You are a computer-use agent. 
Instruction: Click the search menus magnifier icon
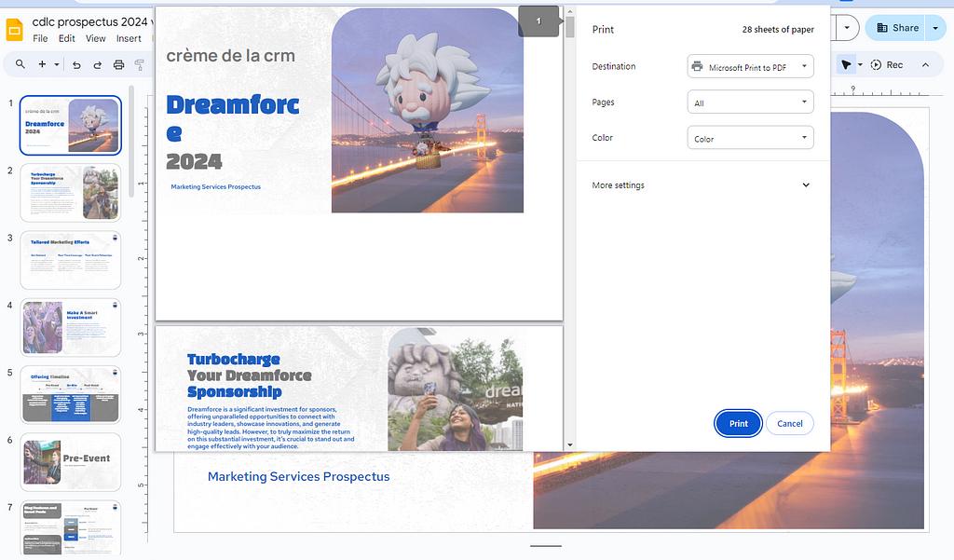point(20,64)
